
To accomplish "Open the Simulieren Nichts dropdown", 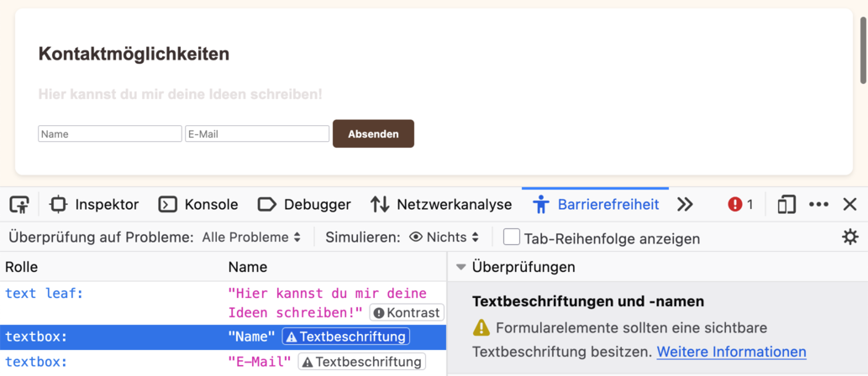I will (x=444, y=238).
